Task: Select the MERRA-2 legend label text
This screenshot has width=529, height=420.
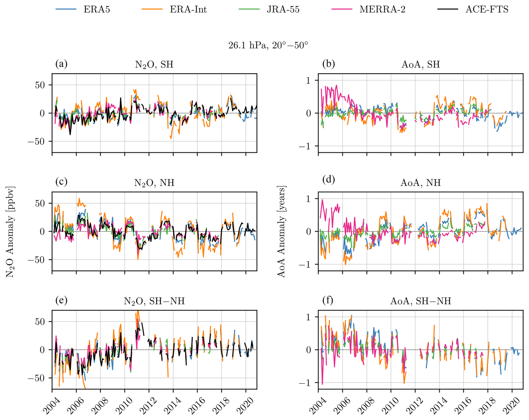Action: (x=382, y=10)
